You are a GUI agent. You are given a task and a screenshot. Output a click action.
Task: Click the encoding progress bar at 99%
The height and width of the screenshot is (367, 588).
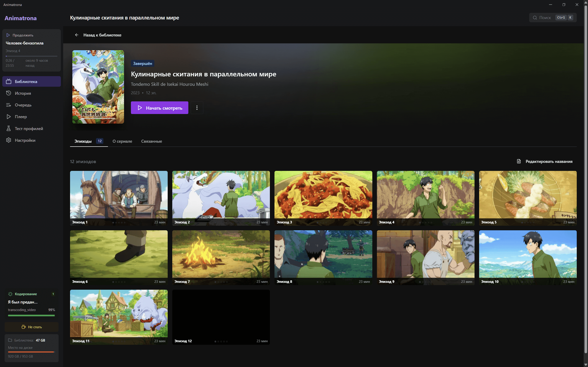31,316
